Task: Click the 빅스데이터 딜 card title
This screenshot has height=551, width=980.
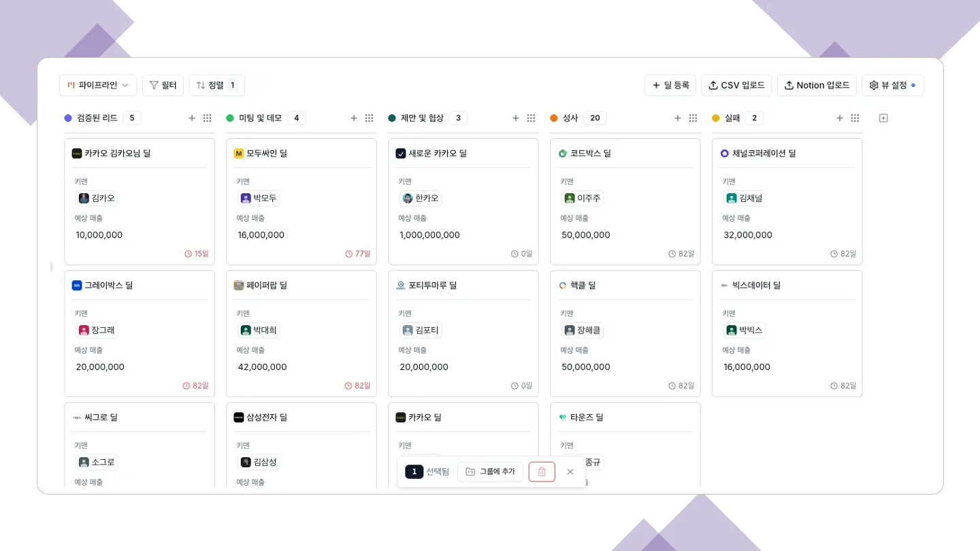Action: 756,286
